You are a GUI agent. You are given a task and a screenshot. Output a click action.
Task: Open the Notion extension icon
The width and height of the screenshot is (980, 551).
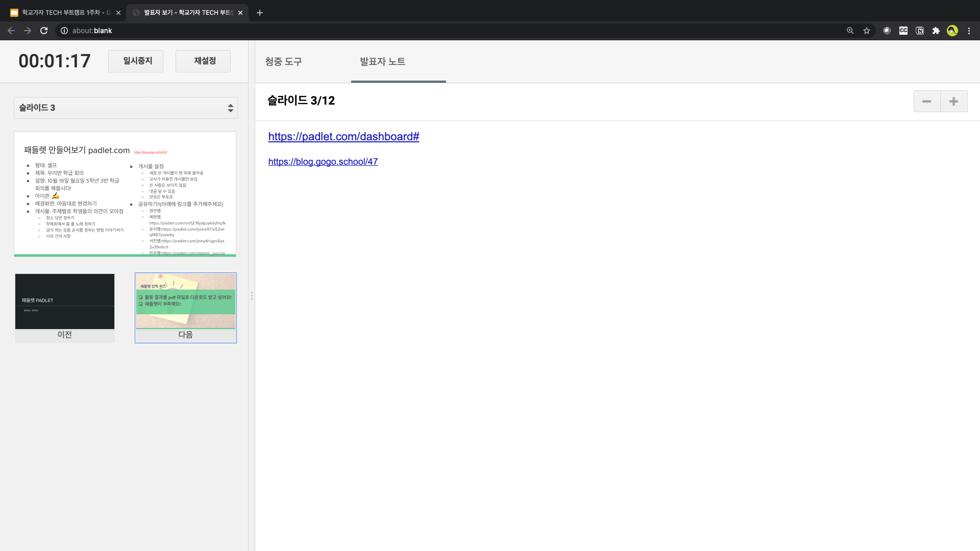click(x=920, y=31)
